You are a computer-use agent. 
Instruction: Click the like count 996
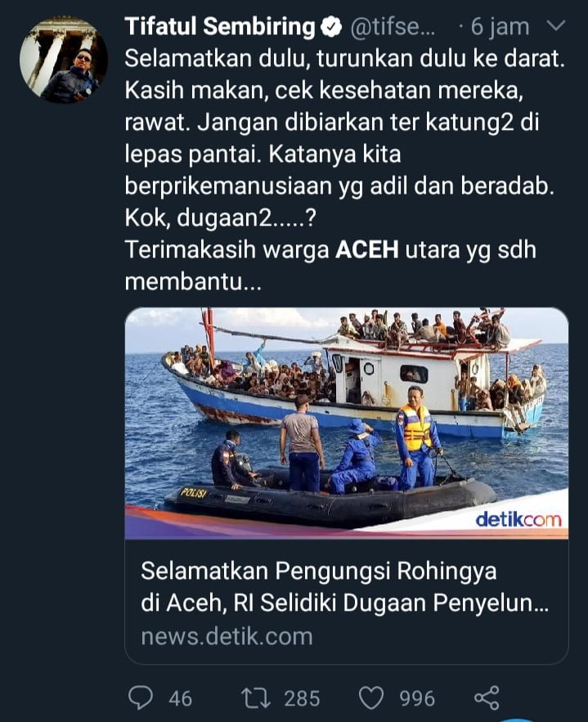[x=417, y=698]
